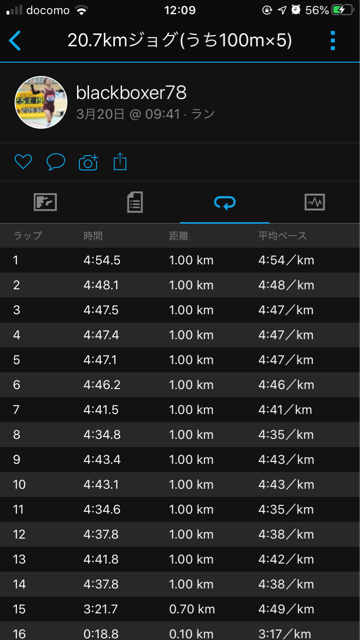Tap the alarm clock status icon

[296, 10]
